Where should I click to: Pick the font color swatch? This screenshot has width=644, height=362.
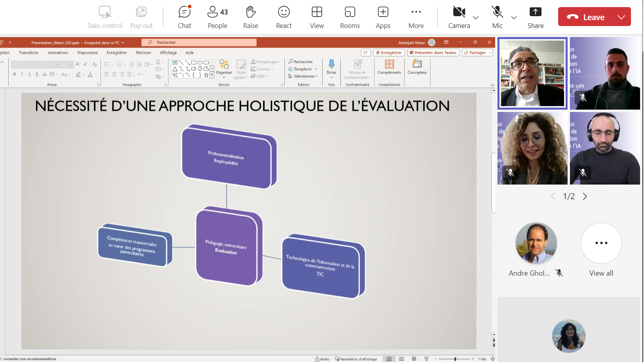pos(90,74)
